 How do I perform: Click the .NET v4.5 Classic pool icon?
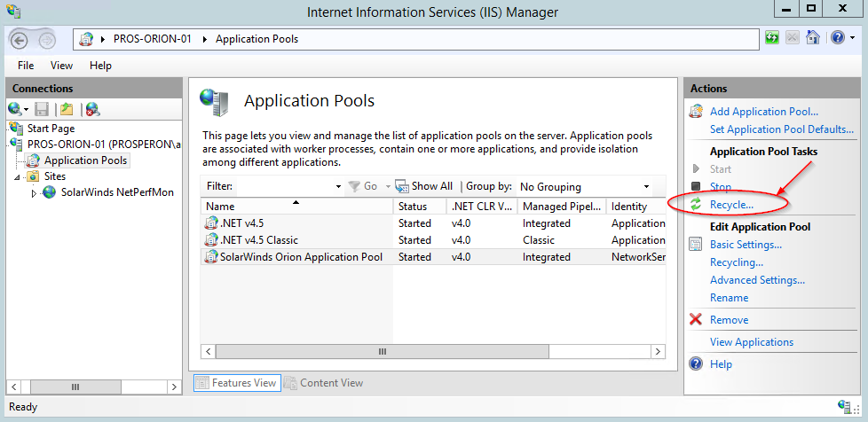tap(211, 240)
